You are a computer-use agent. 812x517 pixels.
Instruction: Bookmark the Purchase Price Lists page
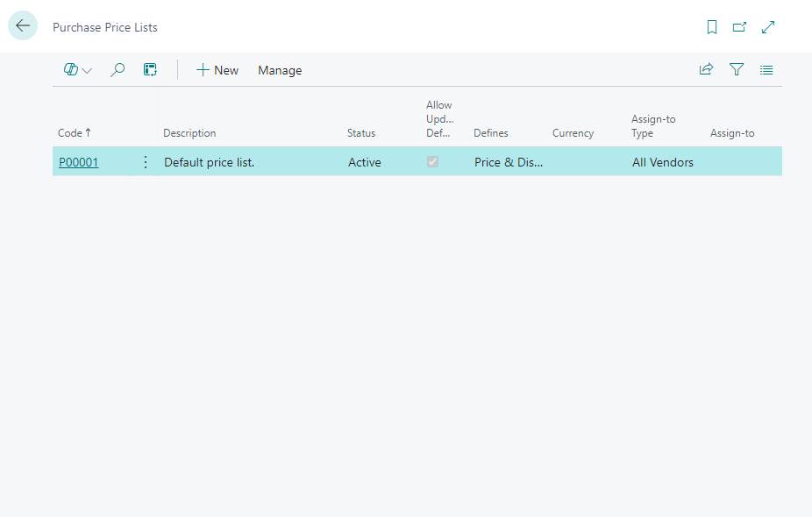pyautogui.click(x=712, y=27)
